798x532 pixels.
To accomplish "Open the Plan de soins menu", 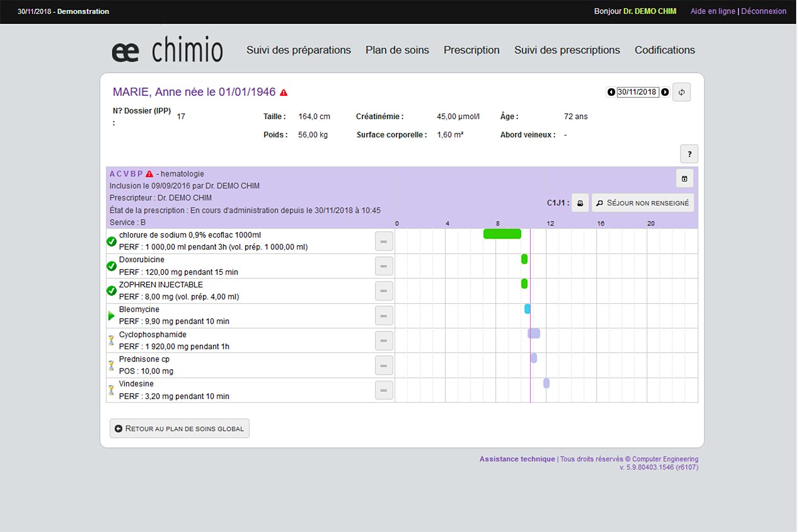I will (x=397, y=50).
